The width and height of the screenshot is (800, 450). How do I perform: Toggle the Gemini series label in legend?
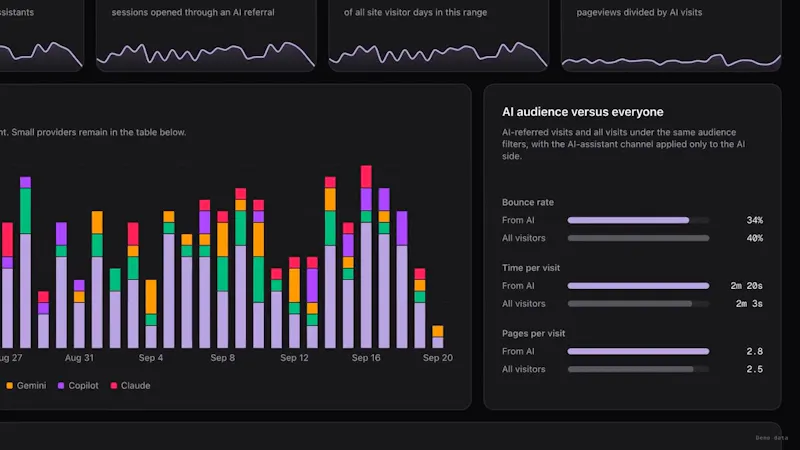click(x=31, y=386)
